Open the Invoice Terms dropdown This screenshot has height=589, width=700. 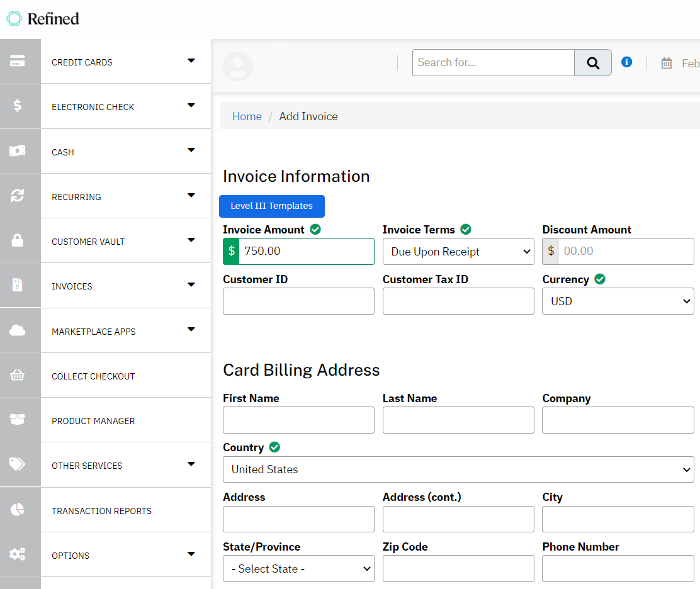pos(458,252)
